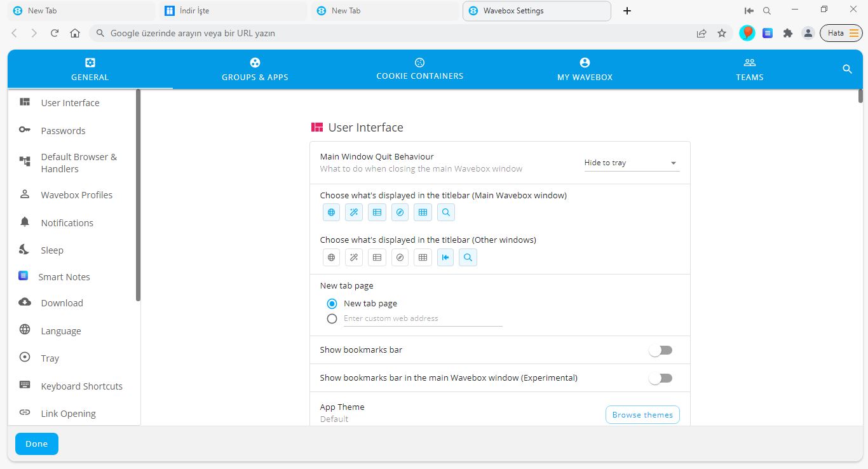Switch to İndir İşte browser tab
This screenshot has width=868, height=469.
point(233,11)
